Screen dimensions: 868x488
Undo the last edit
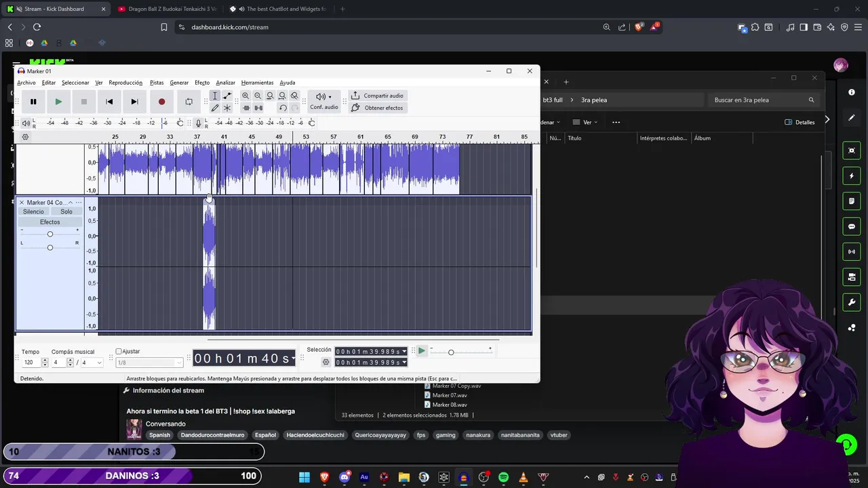283,108
